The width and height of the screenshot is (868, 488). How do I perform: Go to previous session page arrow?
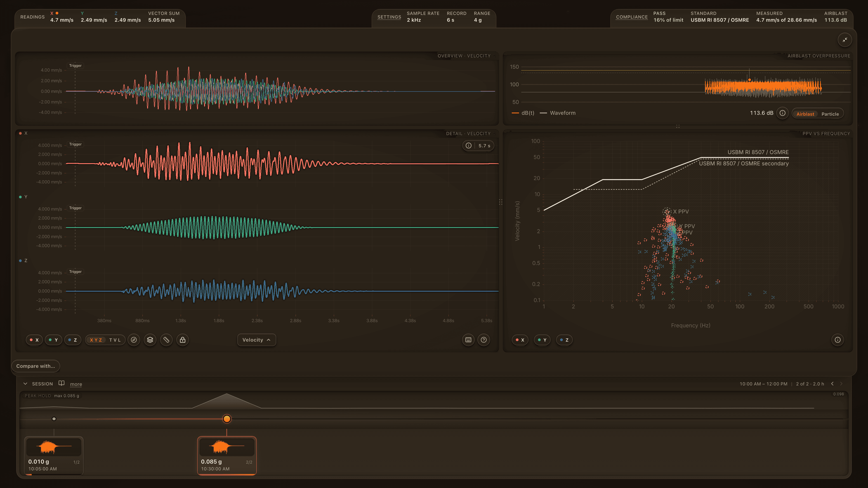tap(832, 384)
